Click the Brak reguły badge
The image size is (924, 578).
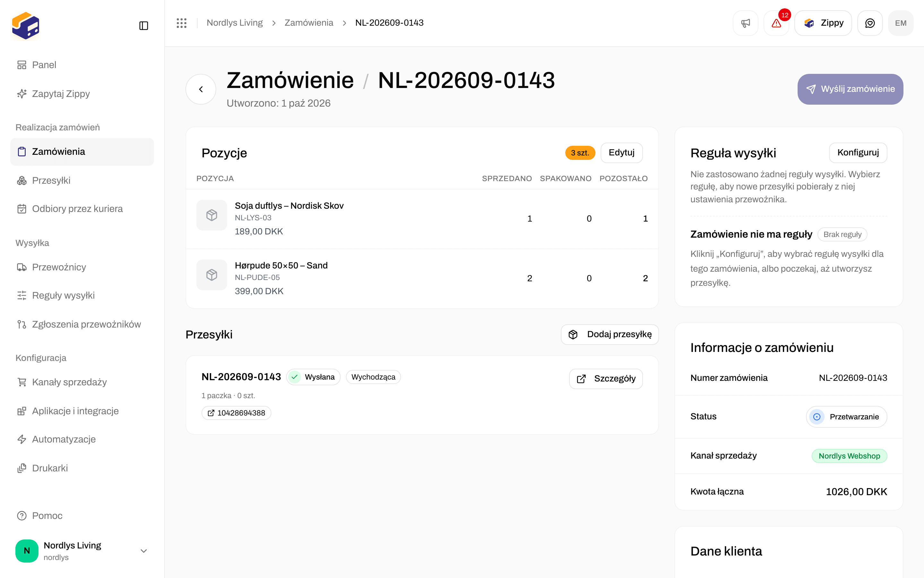coord(842,234)
